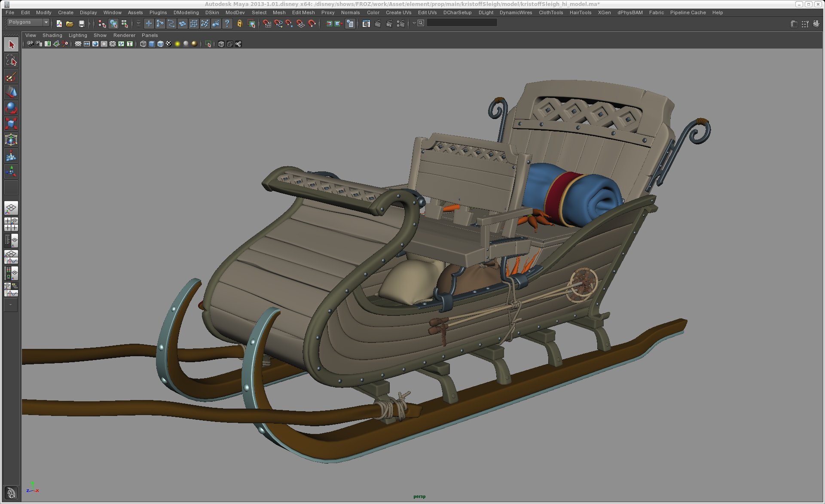Open the Polygons menu set dropdown
825x504 pixels.
(x=28, y=22)
